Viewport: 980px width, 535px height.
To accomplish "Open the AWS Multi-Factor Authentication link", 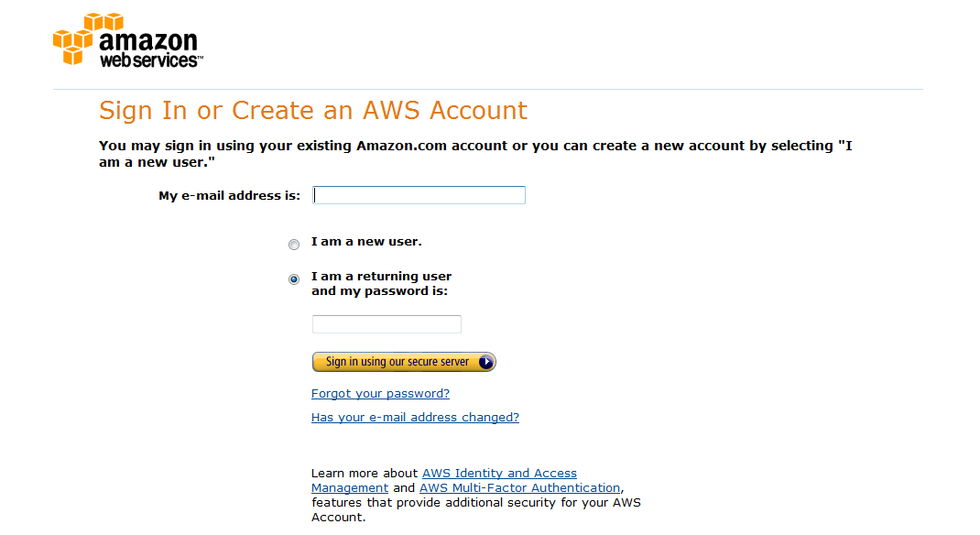I will click(519, 487).
